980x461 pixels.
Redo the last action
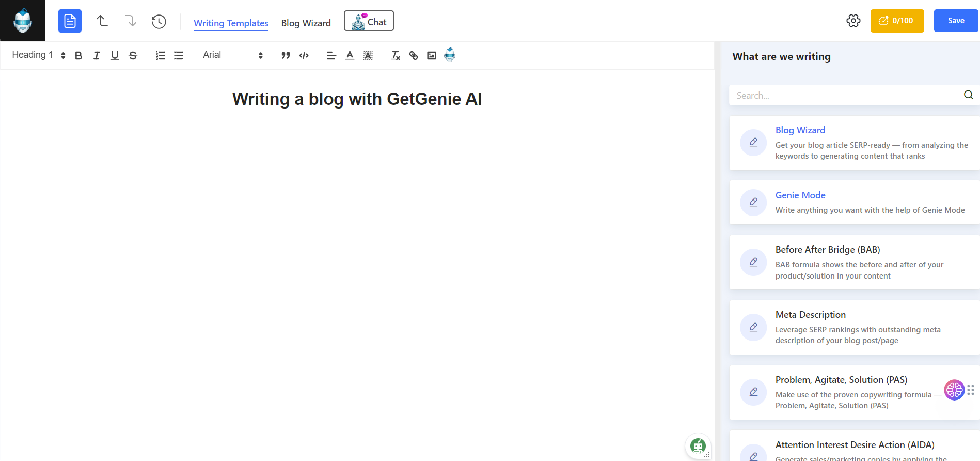tap(131, 21)
